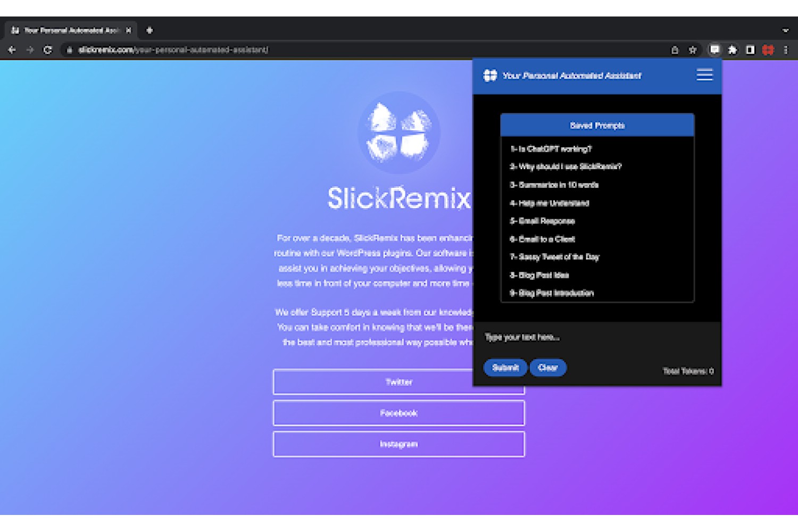Select prompt "2- Why should I use SlickRemix?"
The image size is (798, 532).
coord(566,167)
